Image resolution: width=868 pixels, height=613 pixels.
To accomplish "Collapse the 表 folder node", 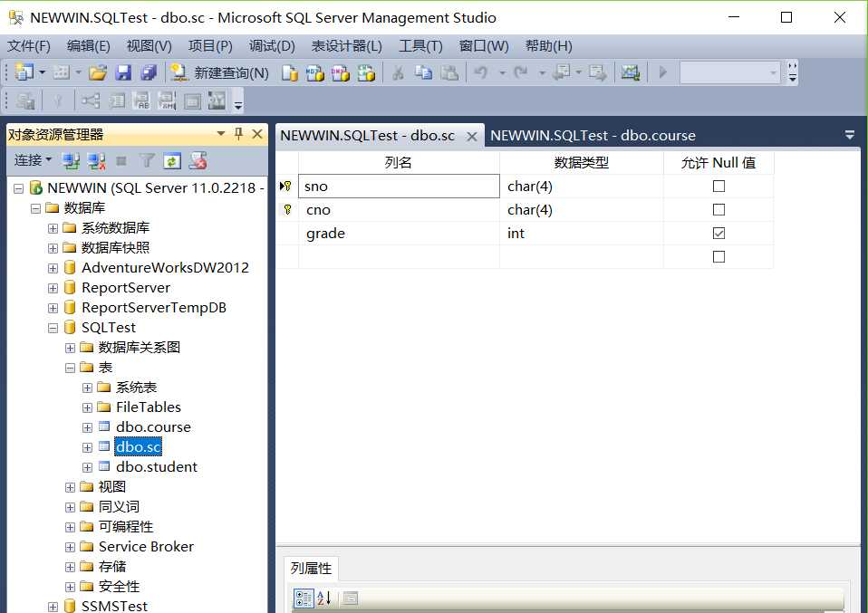I will click(x=70, y=368).
